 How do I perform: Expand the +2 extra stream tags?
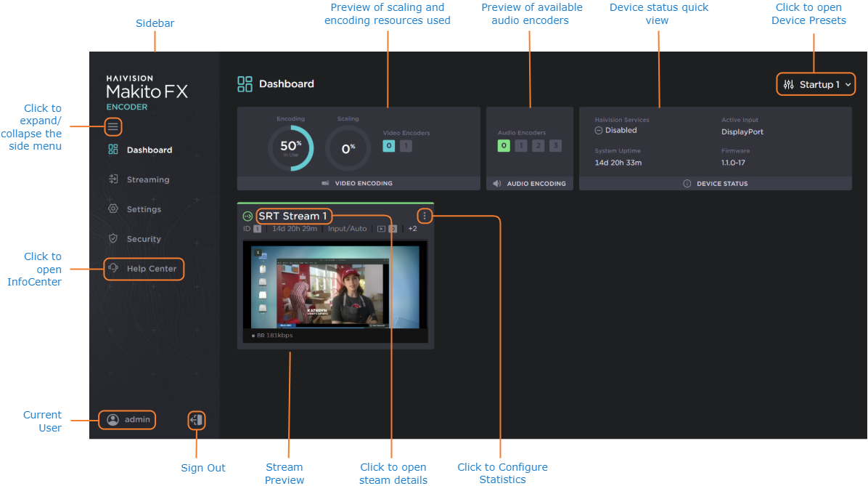[412, 229]
